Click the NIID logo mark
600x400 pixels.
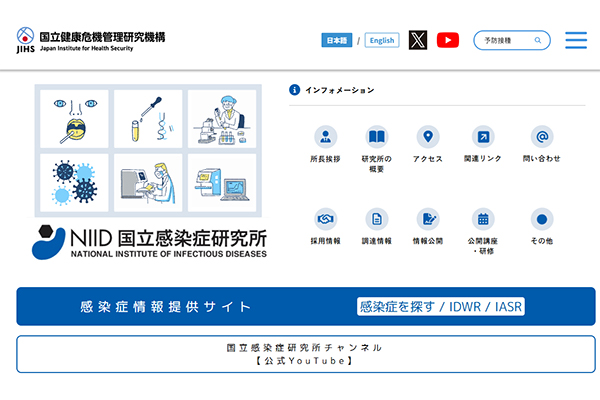coord(49,242)
